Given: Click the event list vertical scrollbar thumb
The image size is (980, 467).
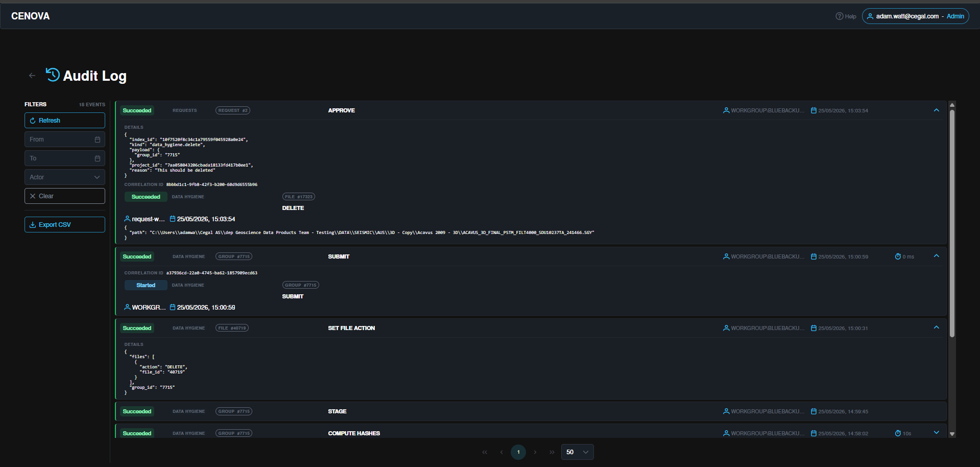Looking at the screenshot, I should pos(952,223).
